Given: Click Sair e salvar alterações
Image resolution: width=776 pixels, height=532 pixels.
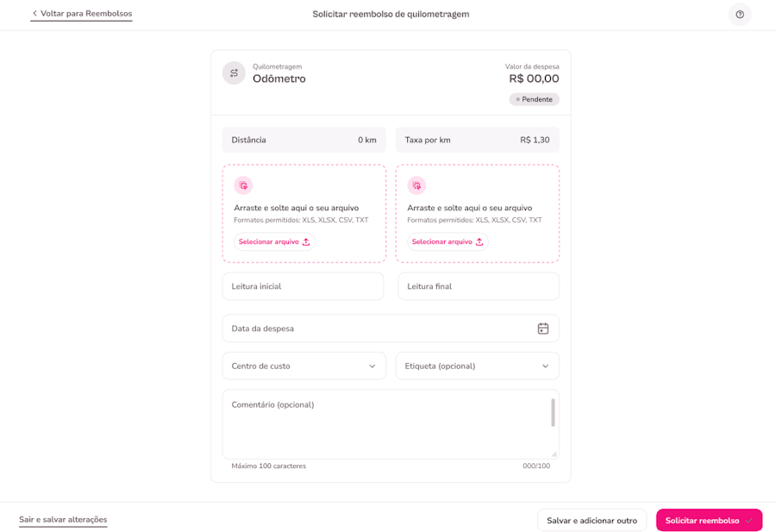Looking at the screenshot, I should coord(64,520).
